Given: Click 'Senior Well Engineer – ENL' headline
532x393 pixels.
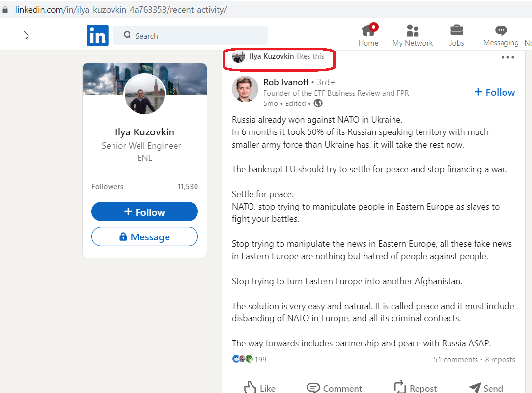Looking at the screenshot, I should tap(144, 152).
